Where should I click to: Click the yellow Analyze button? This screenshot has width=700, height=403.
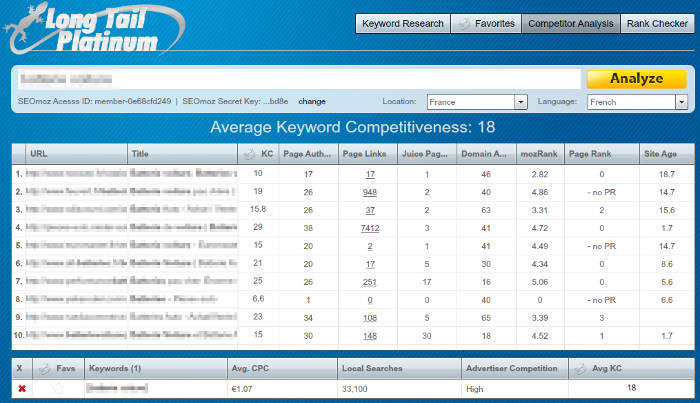(636, 79)
